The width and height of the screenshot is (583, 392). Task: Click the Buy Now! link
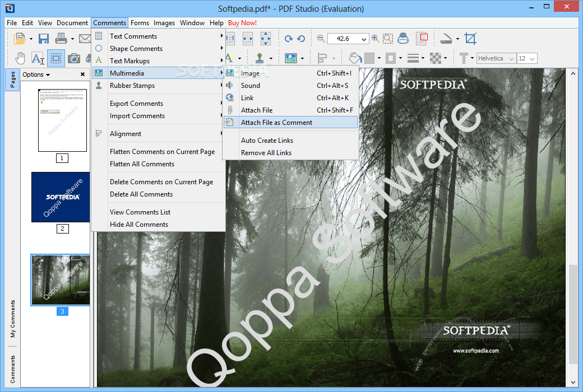coord(242,23)
